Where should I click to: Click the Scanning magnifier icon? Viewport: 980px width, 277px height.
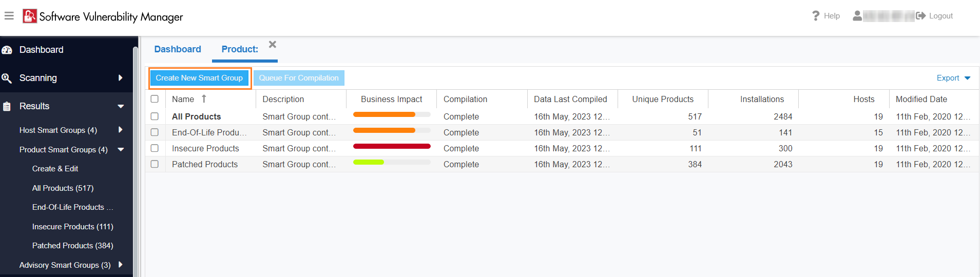pos(7,78)
